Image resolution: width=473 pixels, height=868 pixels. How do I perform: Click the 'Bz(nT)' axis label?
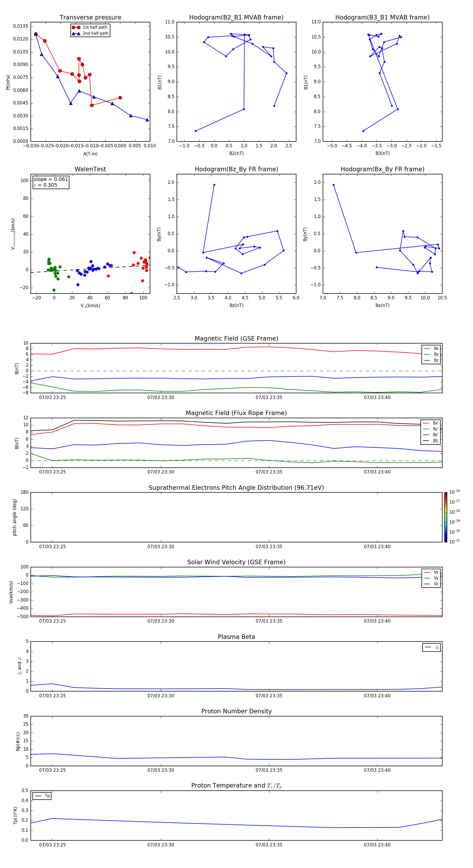point(236,305)
